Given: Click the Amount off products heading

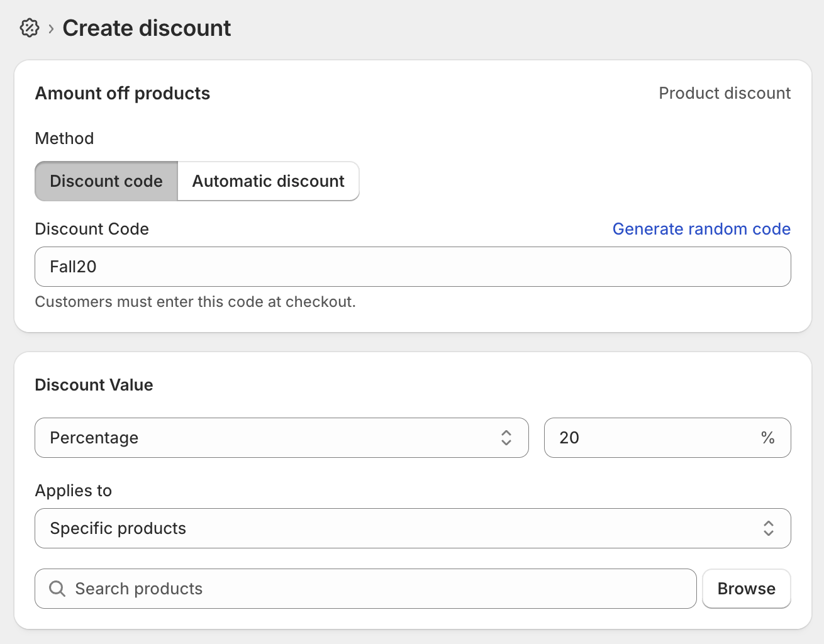Looking at the screenshot, I should pyautogui.click(x=123, y=93).
